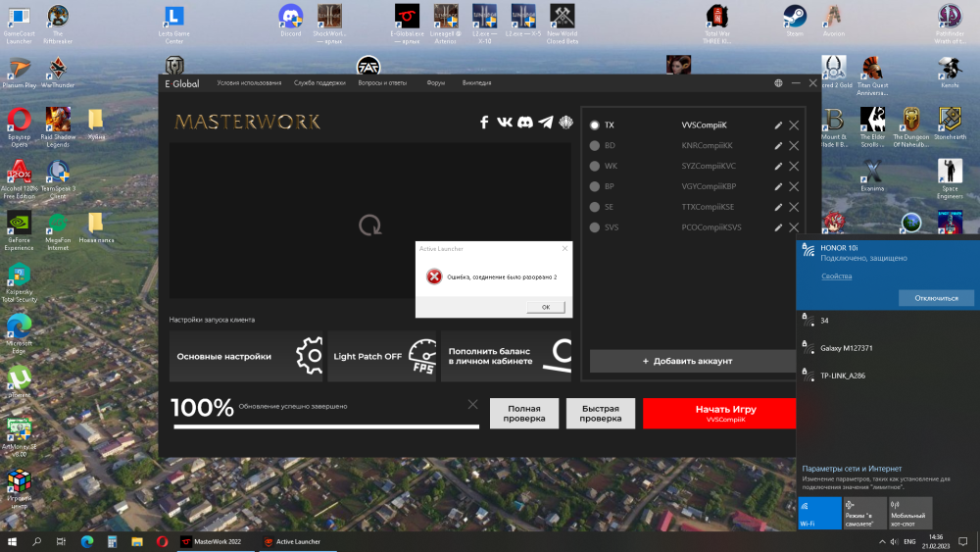Delete the KNRCompiiKK account with X icon
Viewport: 980px width, 552px height.
coord(794,146)
